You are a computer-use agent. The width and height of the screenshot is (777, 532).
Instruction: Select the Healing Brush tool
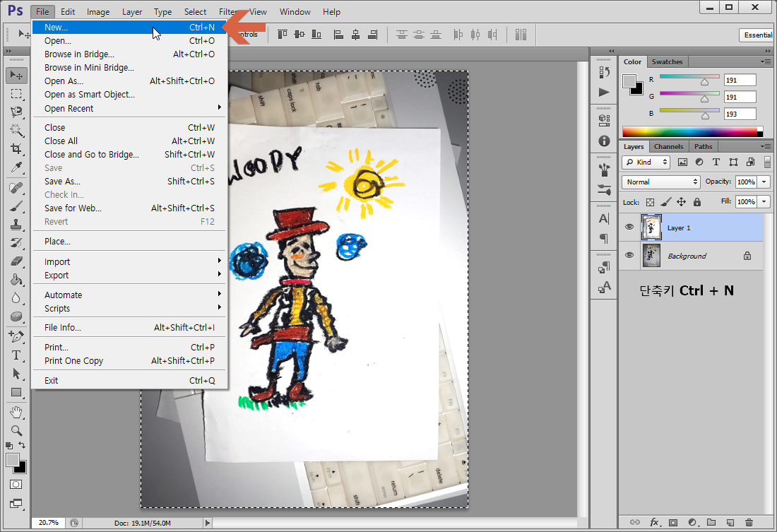pyautogui.click(x=16, y=188)
